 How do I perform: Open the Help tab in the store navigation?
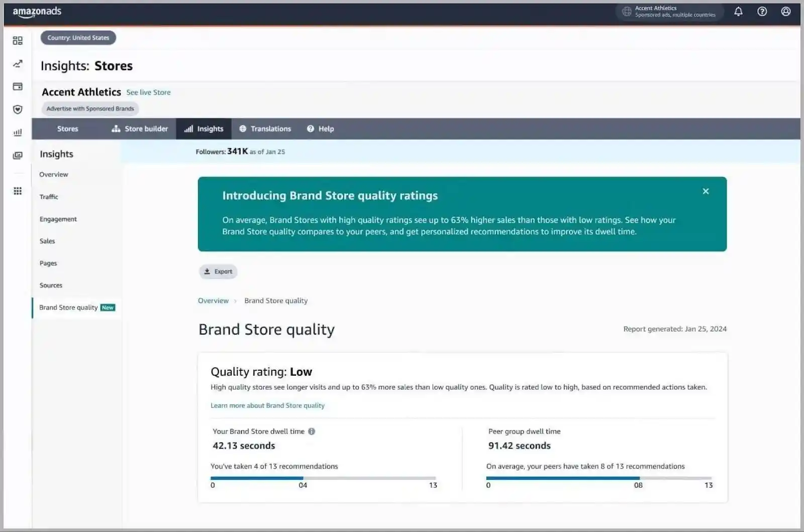320,129
